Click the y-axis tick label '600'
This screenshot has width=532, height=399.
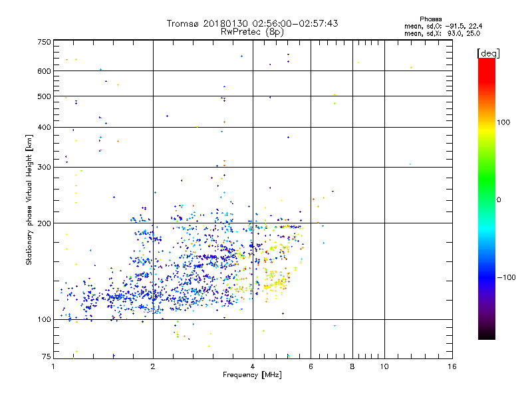pyautogui.click(x=44, y=71)
